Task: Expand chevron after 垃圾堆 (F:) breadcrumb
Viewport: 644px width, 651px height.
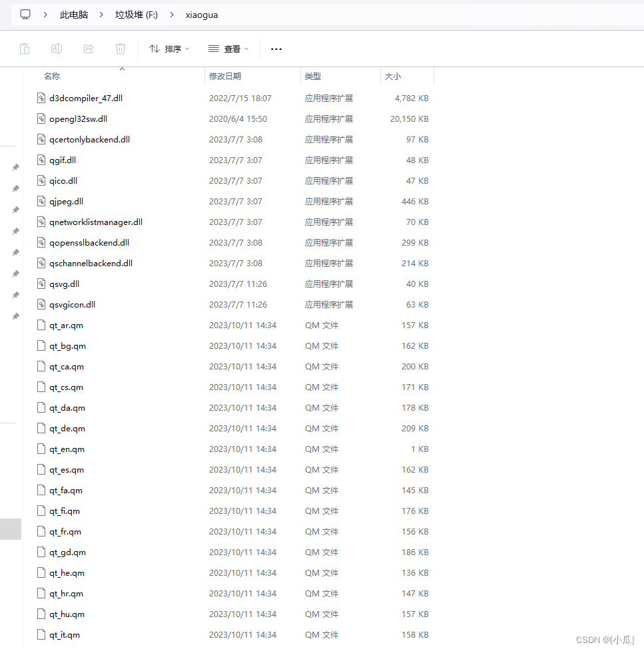Action: click(x=172, y=15)
